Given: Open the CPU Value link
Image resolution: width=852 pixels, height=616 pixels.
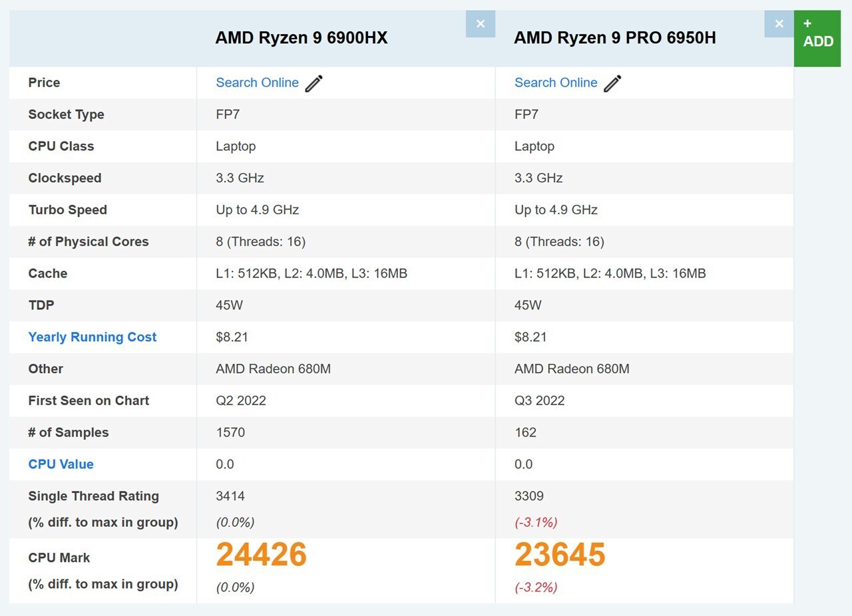Looking at the screenshot, I should click(61, 464).
